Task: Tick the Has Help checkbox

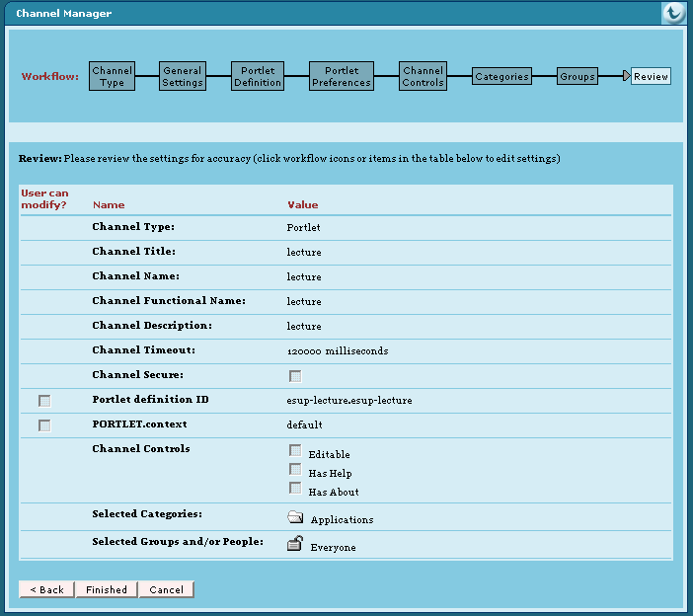Action: (295, 470)
